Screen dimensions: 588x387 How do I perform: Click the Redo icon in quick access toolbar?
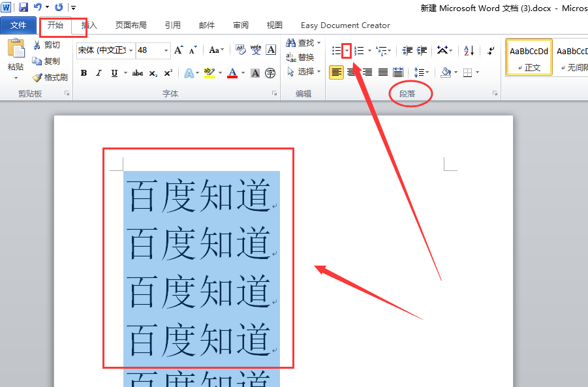coord(59,7)
